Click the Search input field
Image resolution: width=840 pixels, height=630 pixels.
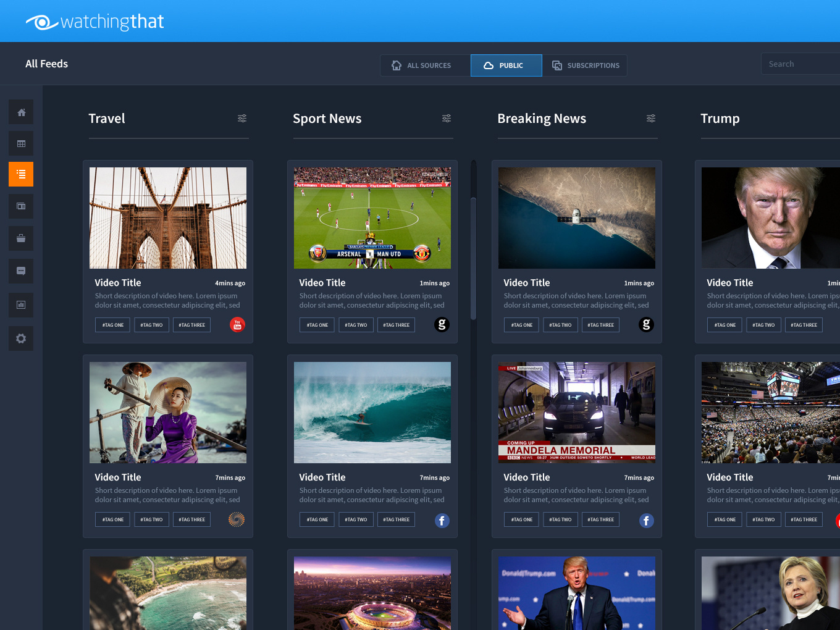pyautogui.click(x=800, y=64)
